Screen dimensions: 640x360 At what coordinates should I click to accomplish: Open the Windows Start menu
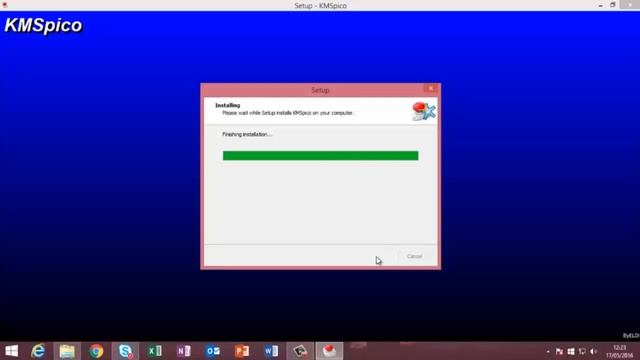(x=11, y=351)
